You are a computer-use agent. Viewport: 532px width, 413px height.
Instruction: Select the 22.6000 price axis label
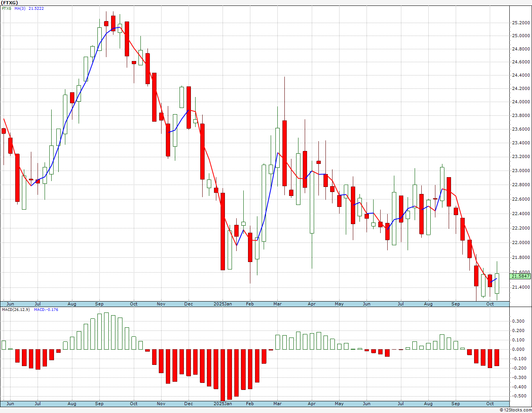pos(521,199)
